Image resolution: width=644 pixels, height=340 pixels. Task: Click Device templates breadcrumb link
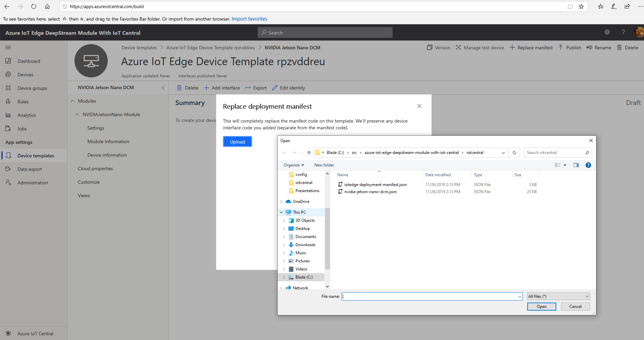pos(139,48)
